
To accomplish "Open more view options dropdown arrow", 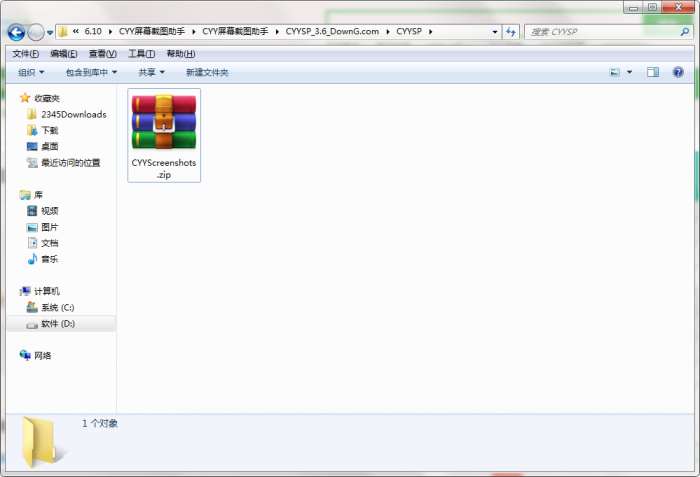I will click(x=629, y=72).
